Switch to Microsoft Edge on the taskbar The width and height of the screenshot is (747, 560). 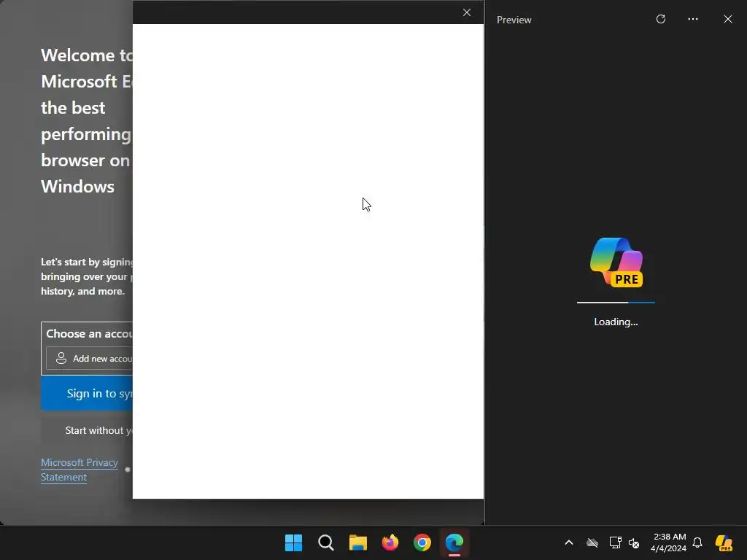tap(454, 542)
